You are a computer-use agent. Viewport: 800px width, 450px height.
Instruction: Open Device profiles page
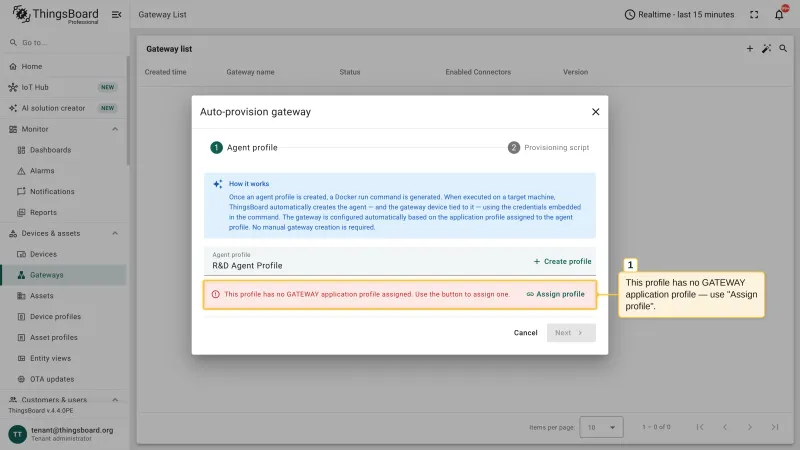tap(64, 317)
